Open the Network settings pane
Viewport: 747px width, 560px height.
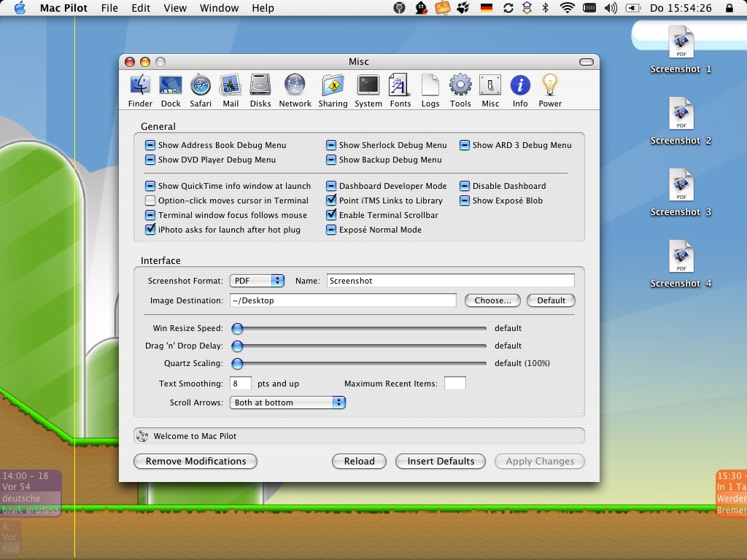coord(295,90)
